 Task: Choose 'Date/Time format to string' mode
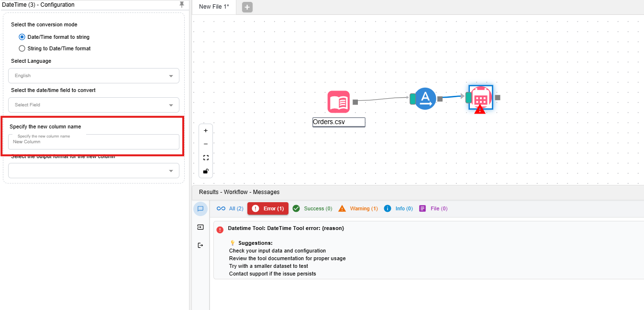[22, 37]
